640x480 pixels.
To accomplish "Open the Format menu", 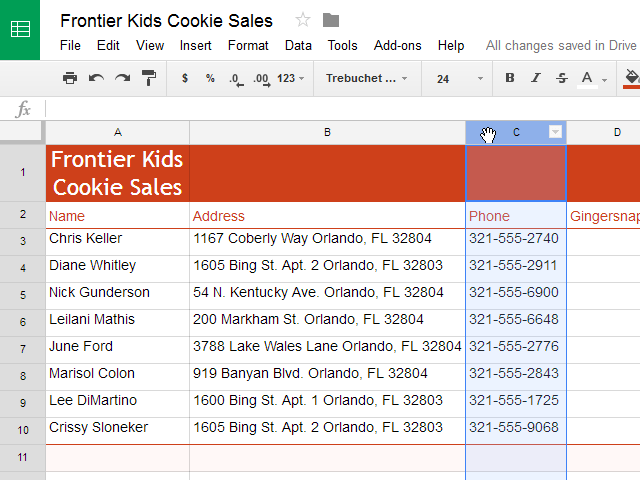I will [x=248, y=45].
